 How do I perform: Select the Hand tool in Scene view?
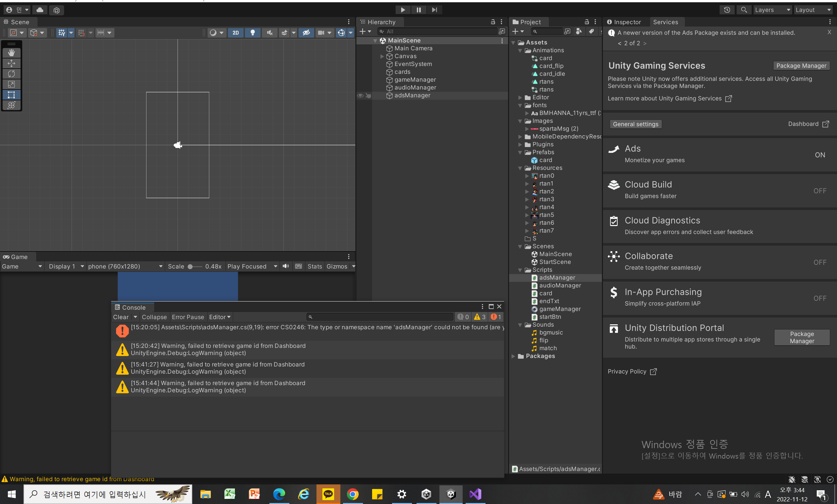11,53
